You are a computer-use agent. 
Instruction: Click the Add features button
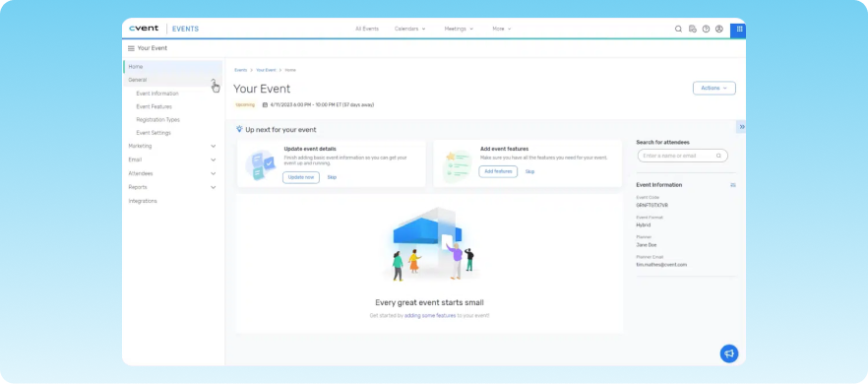[498, 171]
